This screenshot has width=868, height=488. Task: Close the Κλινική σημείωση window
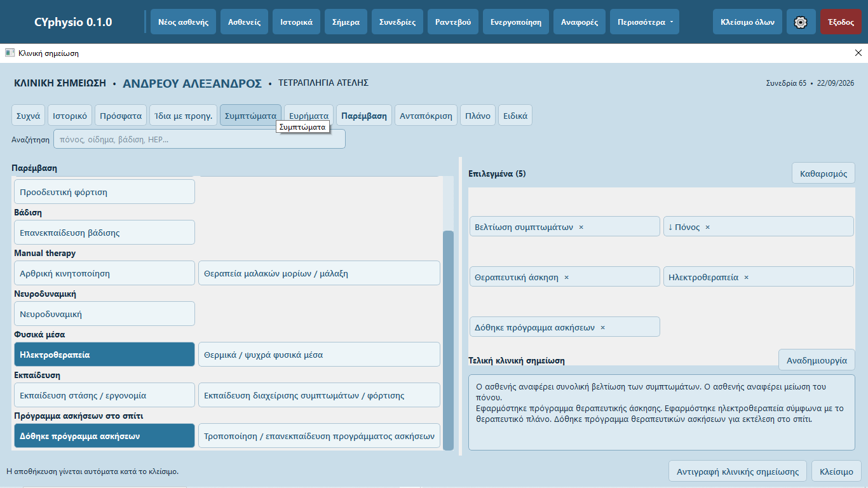tap(858, 53)
